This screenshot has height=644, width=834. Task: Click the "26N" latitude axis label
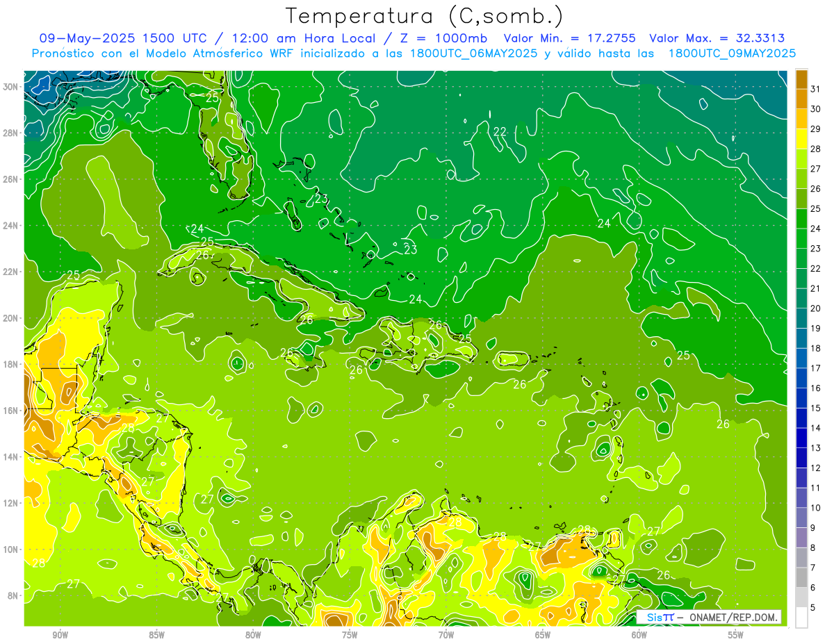(x=10, y=179)
